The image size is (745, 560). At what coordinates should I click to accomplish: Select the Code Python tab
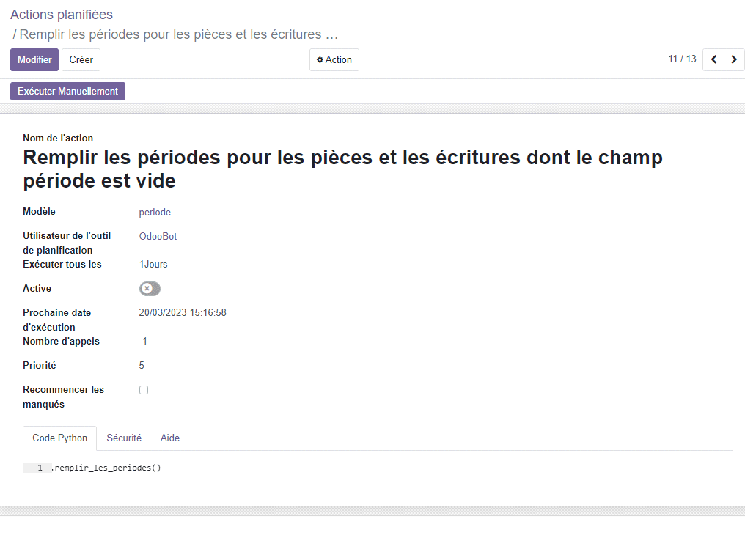60,438
